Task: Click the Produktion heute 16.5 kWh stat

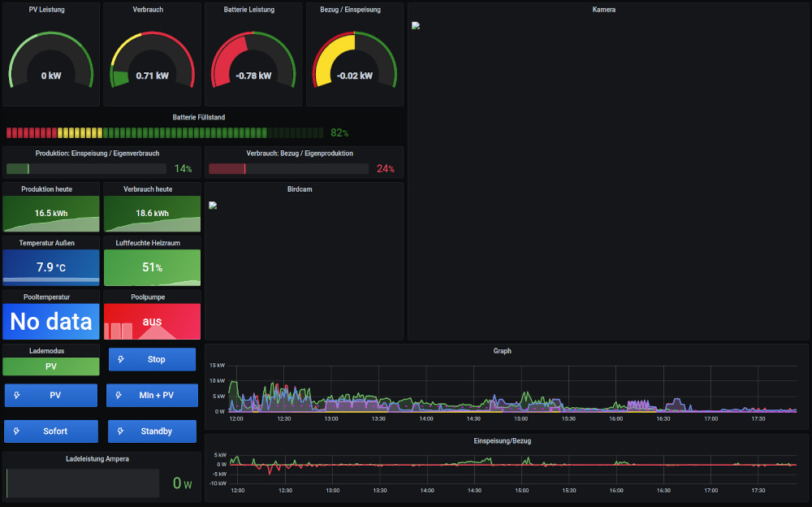Action: (51, 214)
